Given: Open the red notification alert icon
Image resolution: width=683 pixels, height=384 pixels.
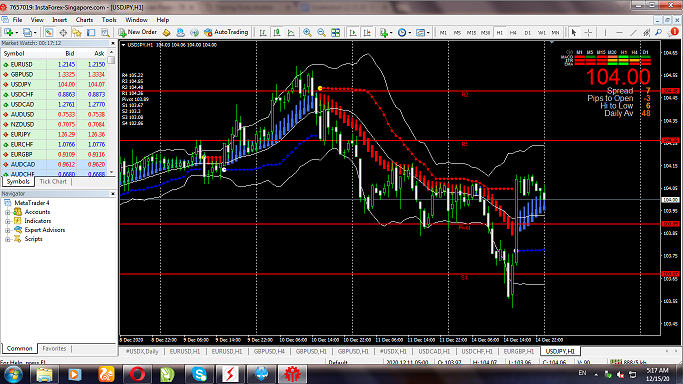Looking at the screenshot, I should (x=674, y=32).
